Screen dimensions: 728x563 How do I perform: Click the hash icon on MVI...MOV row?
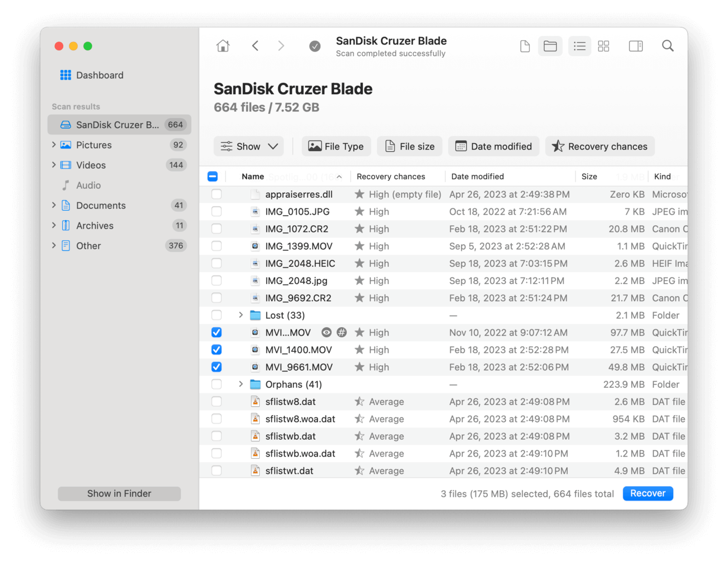coord(342,332)
